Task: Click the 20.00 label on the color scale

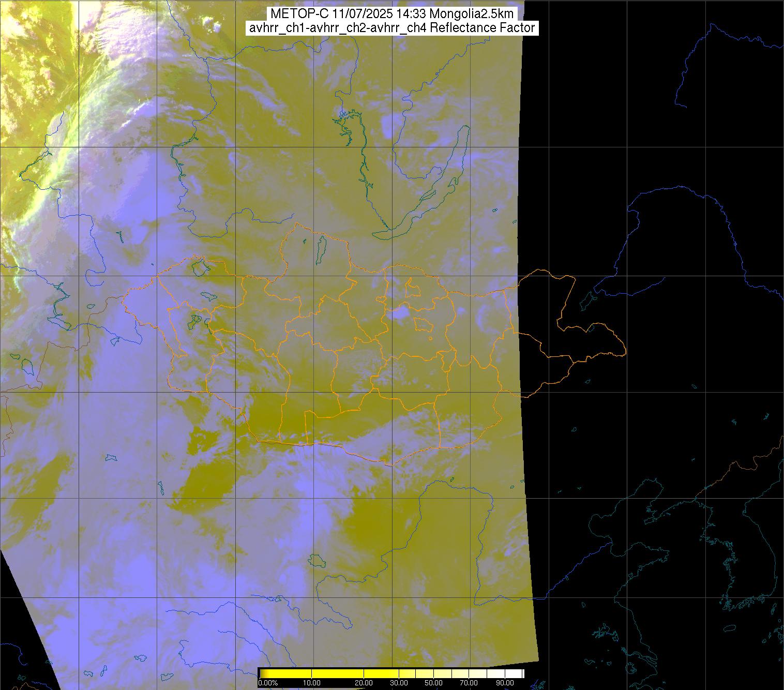Action: coord(364,684)
